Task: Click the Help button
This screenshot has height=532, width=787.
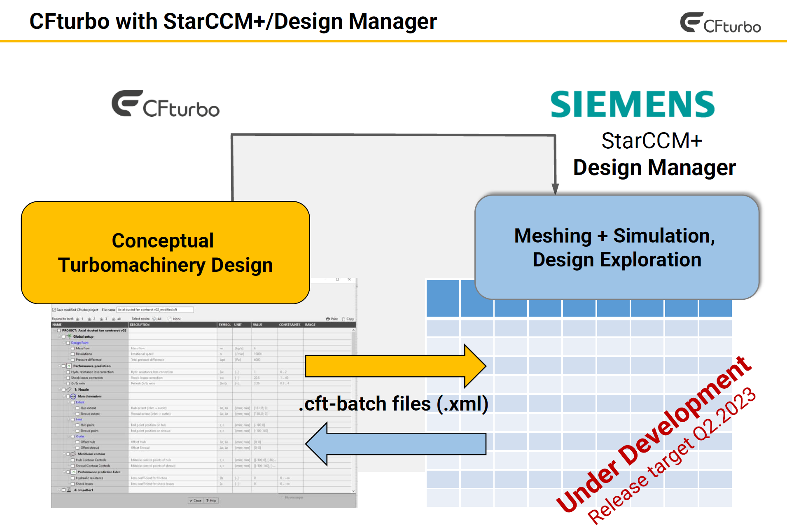Action: [x=211, y=501]
